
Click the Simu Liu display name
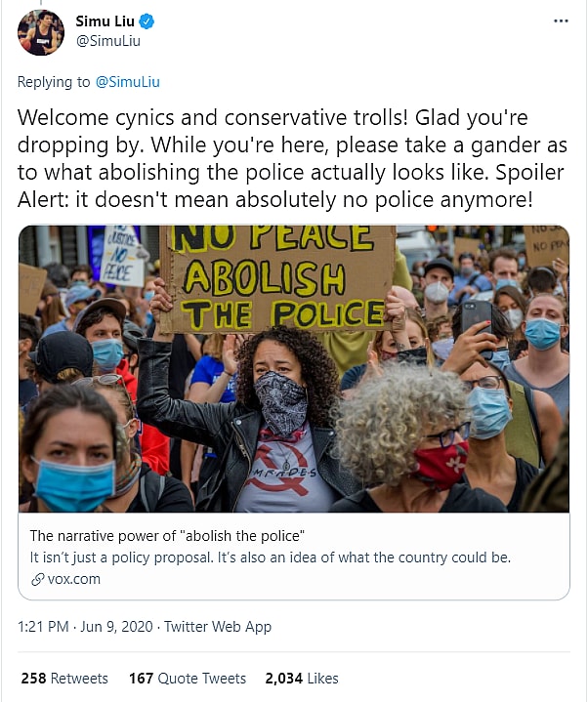click(x=106, y=21)
